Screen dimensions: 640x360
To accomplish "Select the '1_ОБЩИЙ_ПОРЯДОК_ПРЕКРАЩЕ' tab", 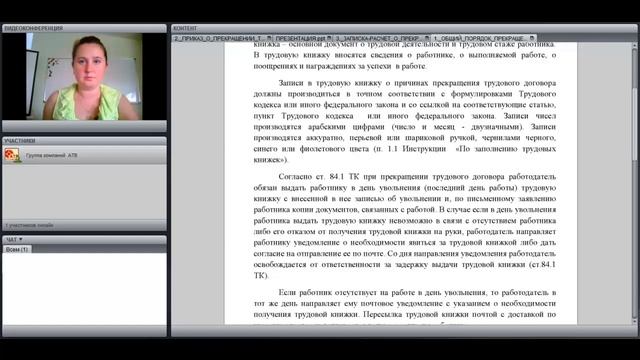I will click(x=483, y=38).
